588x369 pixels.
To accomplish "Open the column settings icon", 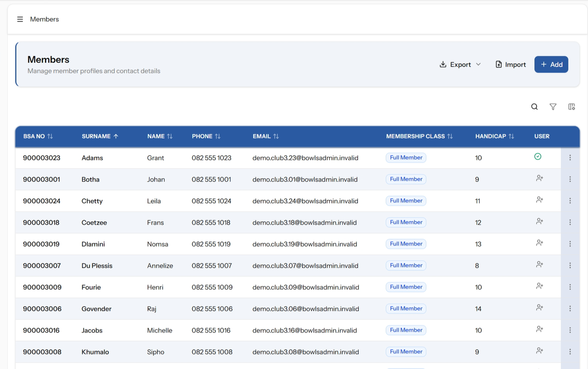I will click(571, 107).
